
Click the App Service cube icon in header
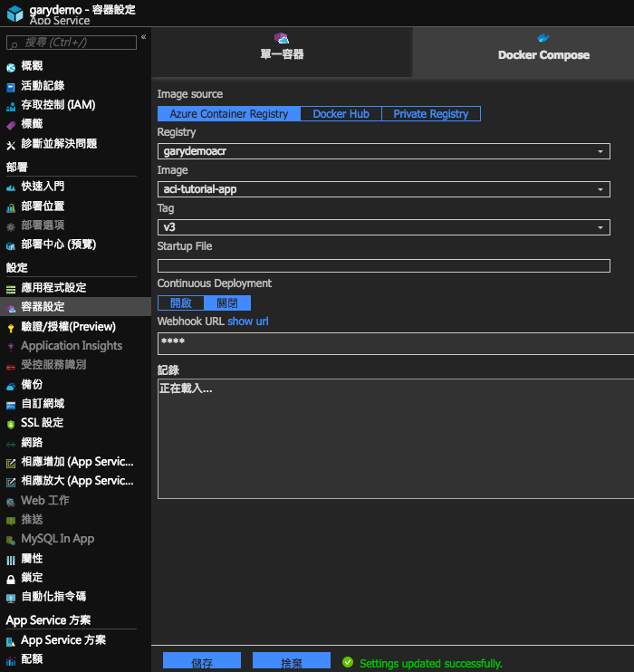click(15, 14)
